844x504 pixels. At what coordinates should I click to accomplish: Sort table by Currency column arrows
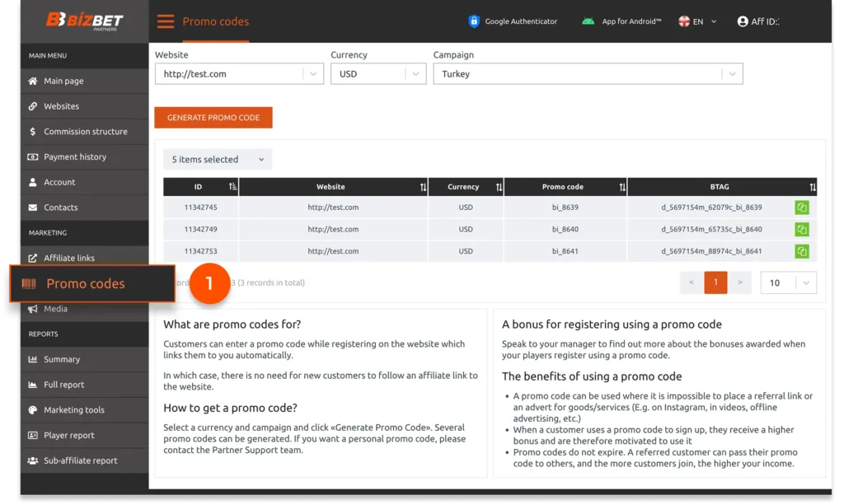click(499, 187)
